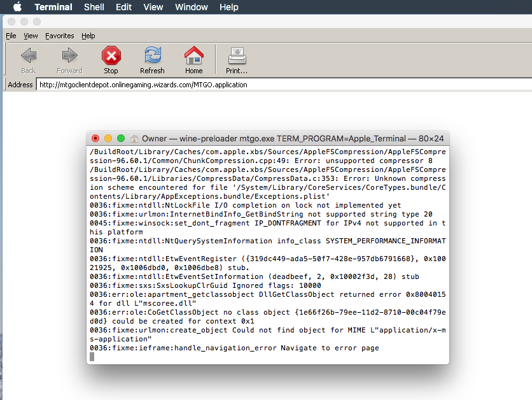
Task: Minimize the Terminal window with yellow button
Action: click(108, 138)
